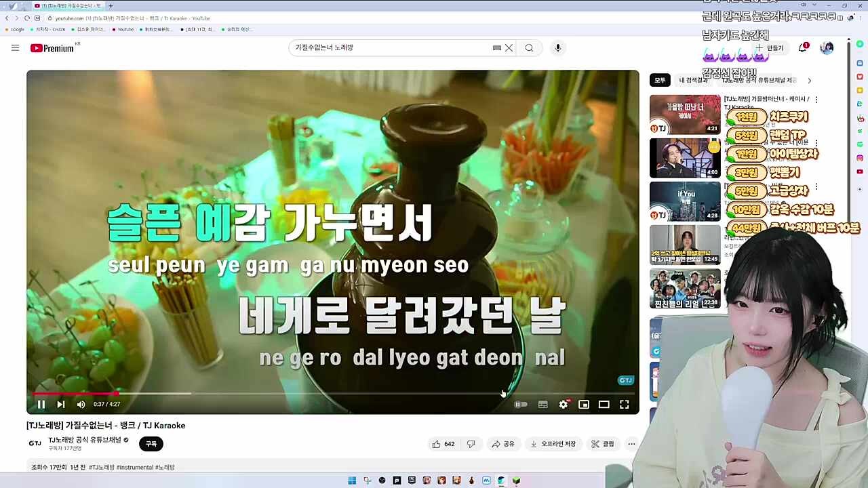Show more filter chips with right arrow

[x=809, y=80]
